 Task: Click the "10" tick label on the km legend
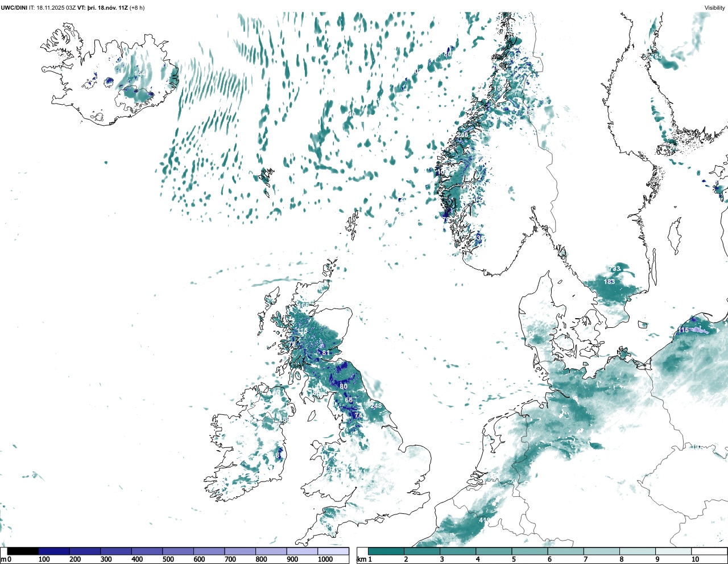click(x=695, y=559)
